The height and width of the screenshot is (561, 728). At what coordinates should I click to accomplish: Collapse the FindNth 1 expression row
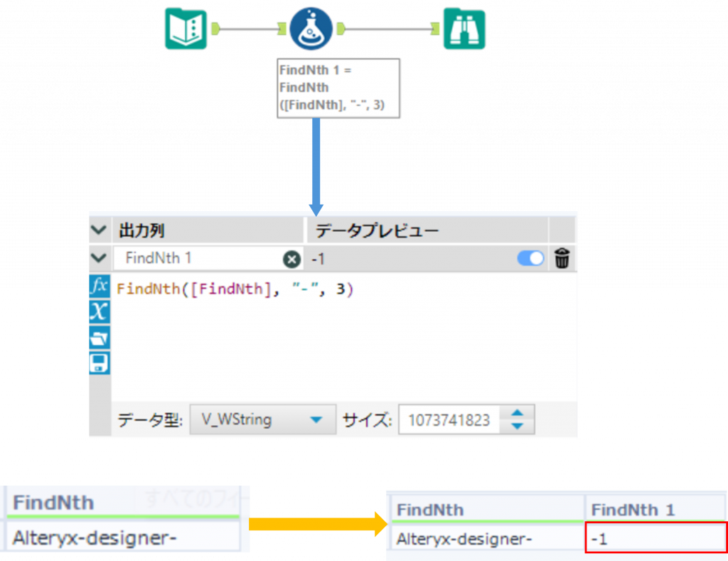99,258
